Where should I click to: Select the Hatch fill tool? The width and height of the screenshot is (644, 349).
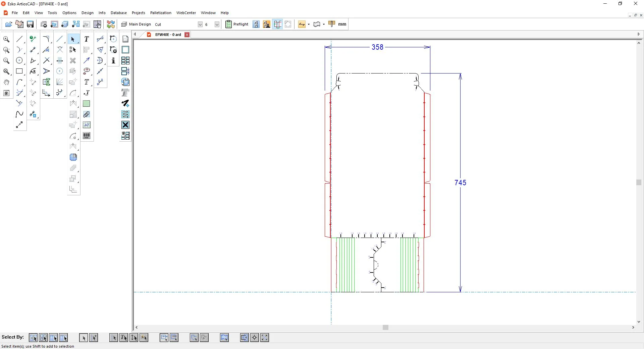(87, 104)
